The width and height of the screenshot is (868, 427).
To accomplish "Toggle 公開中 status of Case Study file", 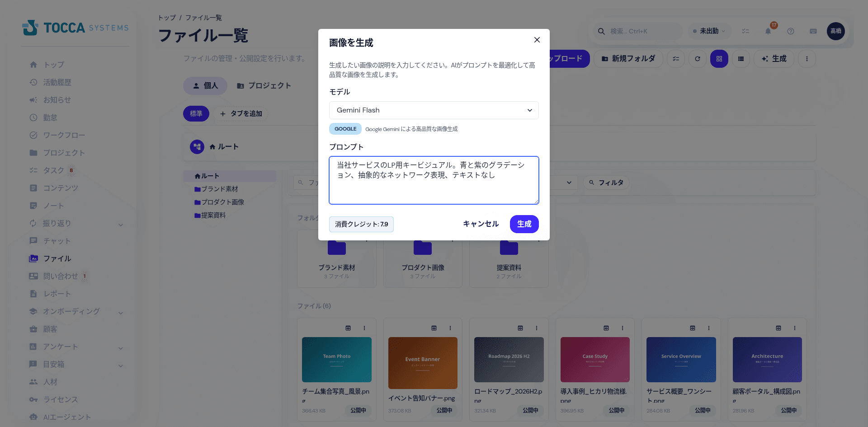I will pos(617,410).
